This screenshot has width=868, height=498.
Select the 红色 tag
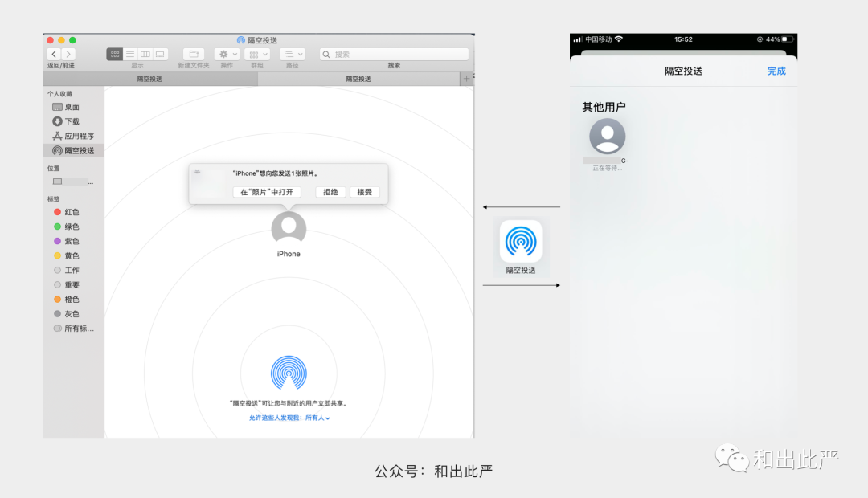[73, 212]
